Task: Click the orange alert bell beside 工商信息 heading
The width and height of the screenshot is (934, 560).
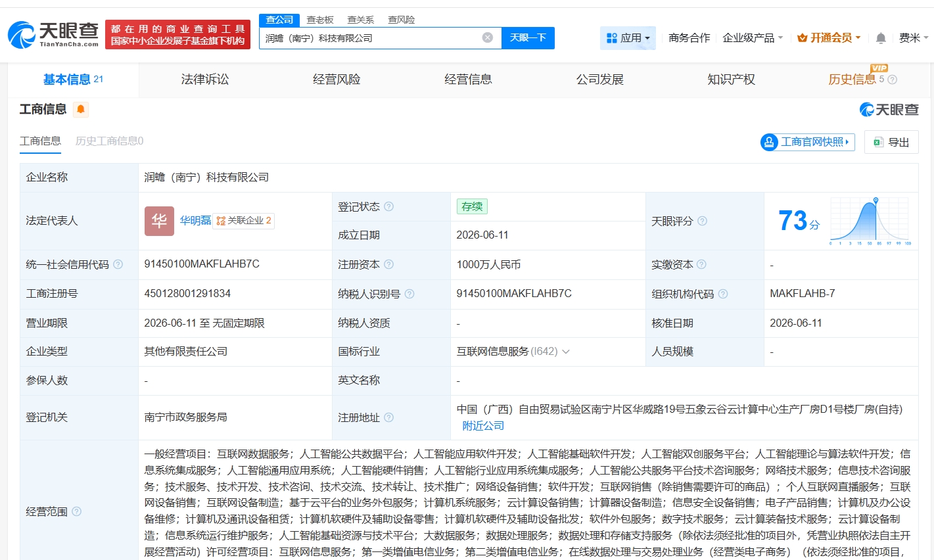Action: point(81,109)
